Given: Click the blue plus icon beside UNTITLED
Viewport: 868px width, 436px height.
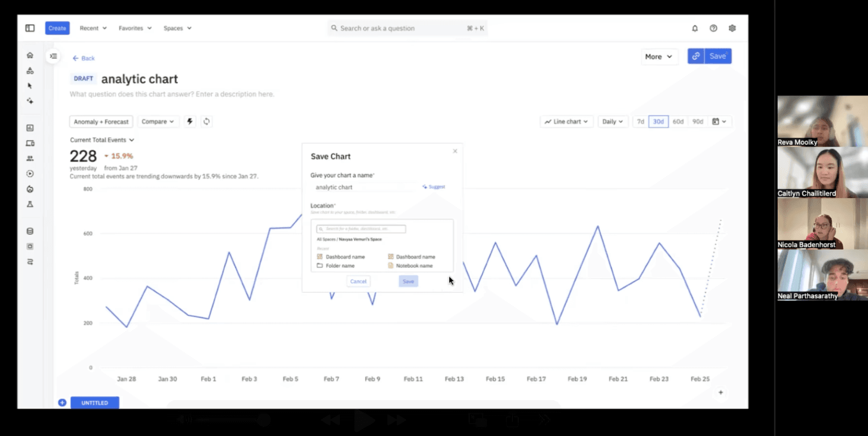Looking at the screenshot, I should tap(62, 403).
